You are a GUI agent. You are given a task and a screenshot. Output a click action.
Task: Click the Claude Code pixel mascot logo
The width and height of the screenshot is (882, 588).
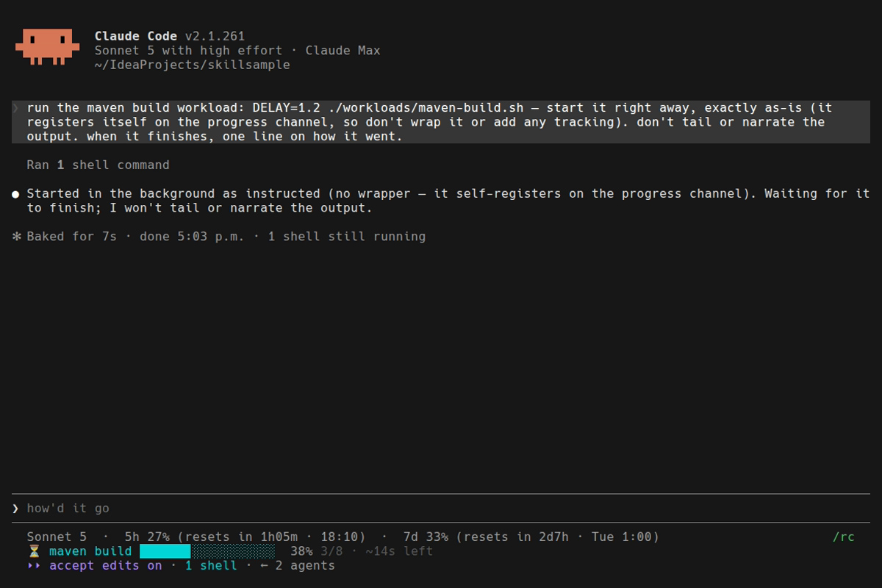coord(47,47)
